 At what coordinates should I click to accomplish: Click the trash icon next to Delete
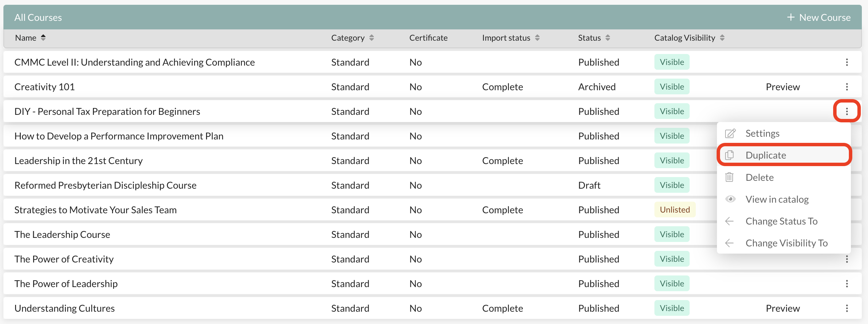tap(730, 177)
